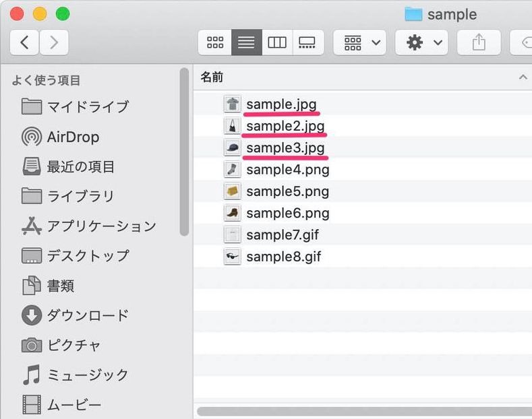The height and width of the screenshot is (419, 532).
Task: Toggle sort order arrow in 名前 column
Action: point(523,77)
